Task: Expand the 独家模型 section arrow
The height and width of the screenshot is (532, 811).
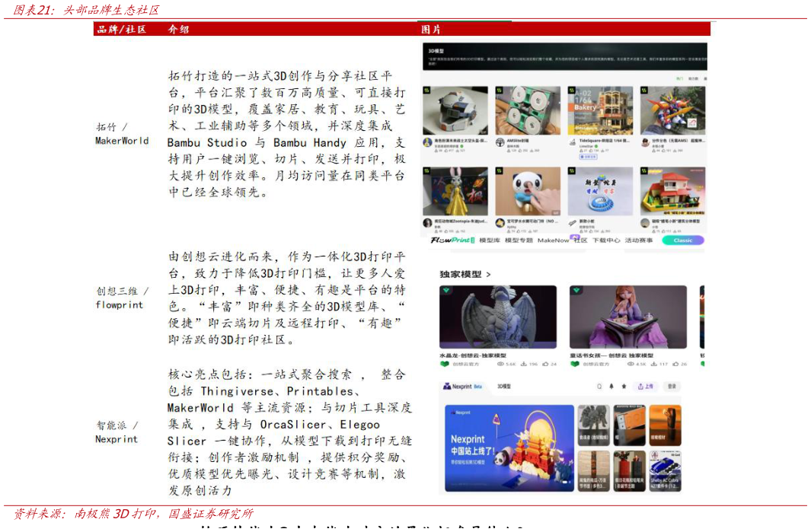Action: (x=488, y=274)
